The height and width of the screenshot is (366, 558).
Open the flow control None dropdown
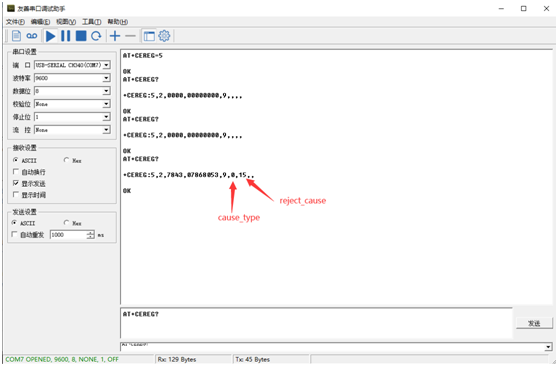coord(106,130)
